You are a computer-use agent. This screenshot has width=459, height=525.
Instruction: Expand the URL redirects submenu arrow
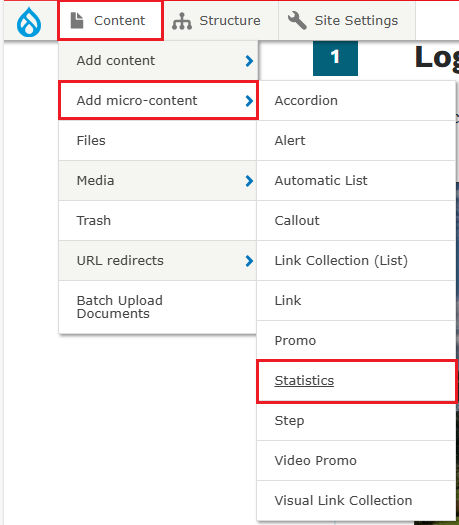249,261
